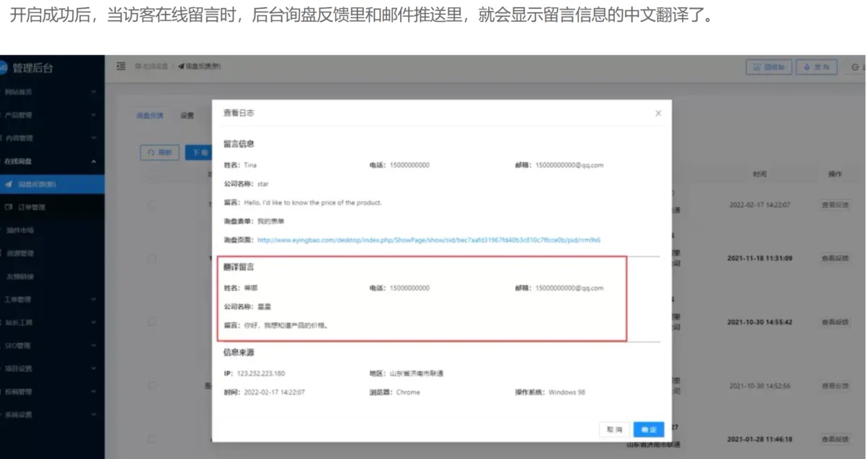
Task: Tick the checkbox of the first inquiry row
Action: point(153,206)
